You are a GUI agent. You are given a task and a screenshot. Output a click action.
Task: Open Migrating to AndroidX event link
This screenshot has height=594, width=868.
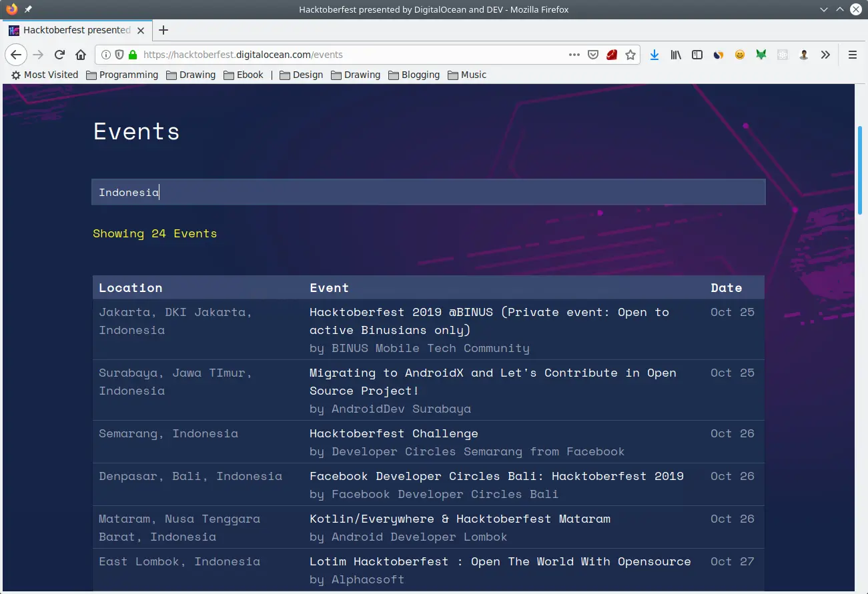click(493, 381)
